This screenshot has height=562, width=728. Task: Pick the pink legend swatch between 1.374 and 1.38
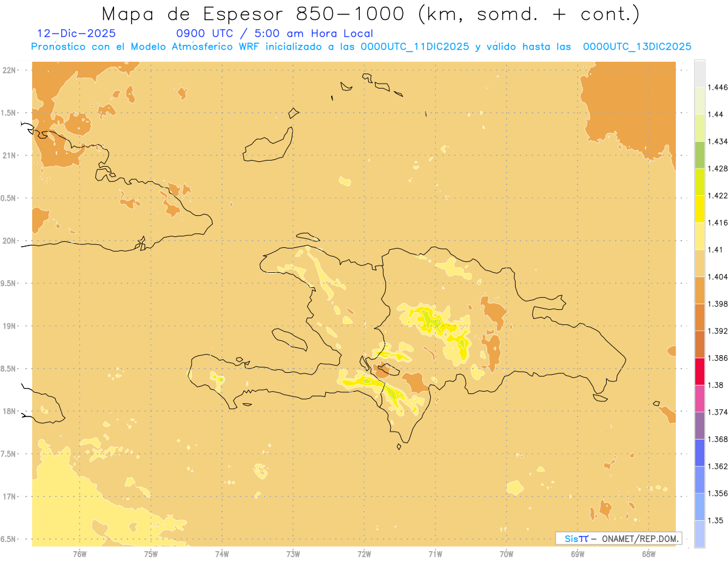pyautogui.click(x=699, y=398)
